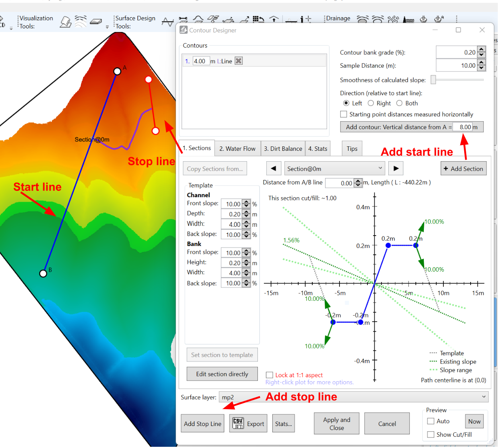Click the contour 1 distance field 4.00
Viewport: 499px width, 448px height.
(201, 61)
